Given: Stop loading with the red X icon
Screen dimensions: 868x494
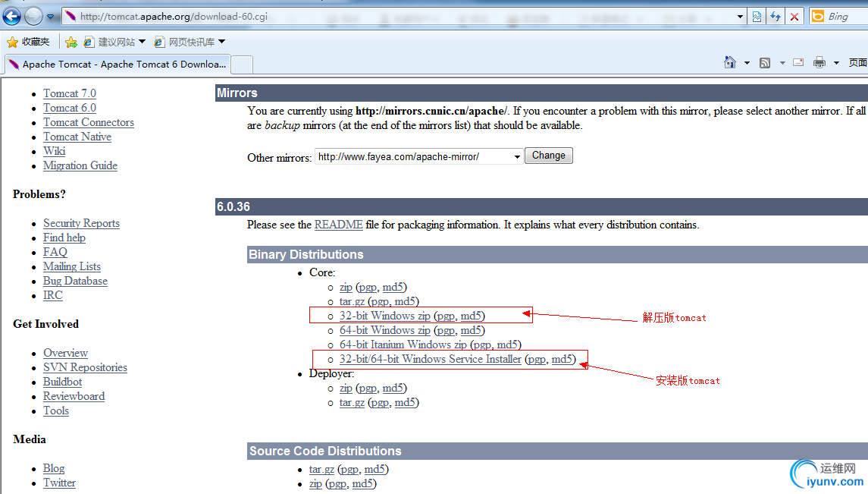Looking at the screenshot, I should [794, 17].
